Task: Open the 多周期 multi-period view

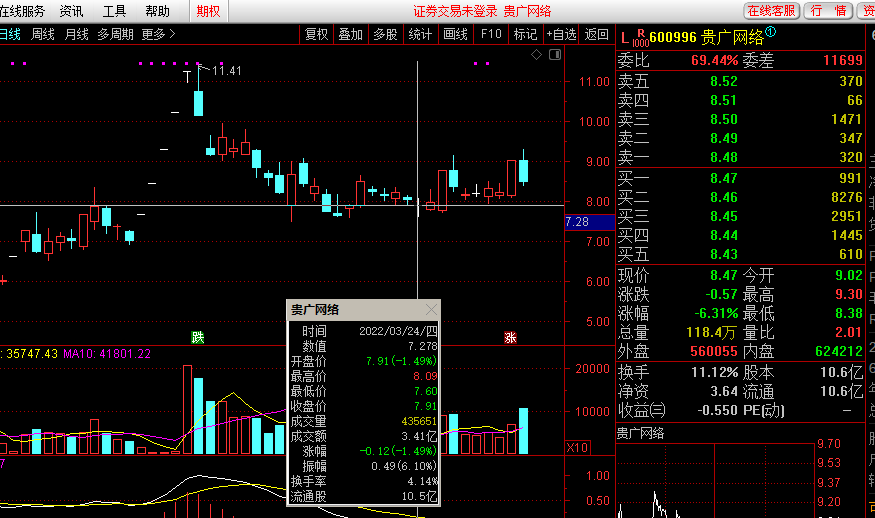Action: 115,34
